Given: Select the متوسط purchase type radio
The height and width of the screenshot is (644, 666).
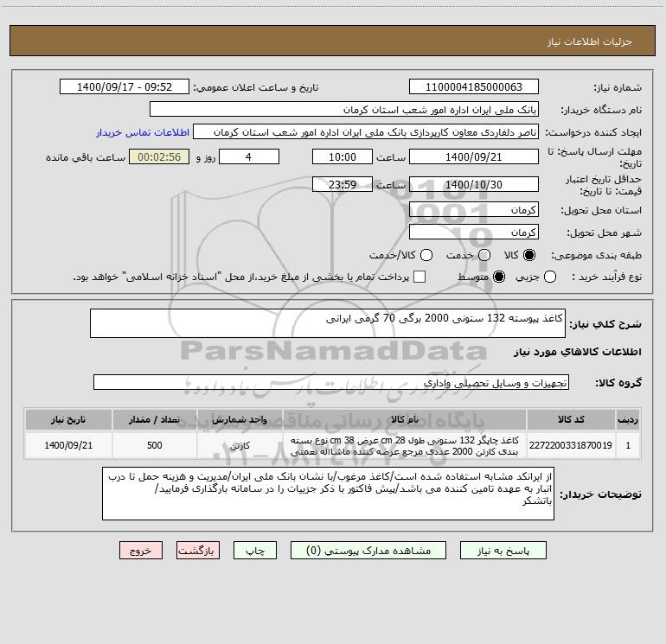Looking at the screenshot, I should point(499,277).
